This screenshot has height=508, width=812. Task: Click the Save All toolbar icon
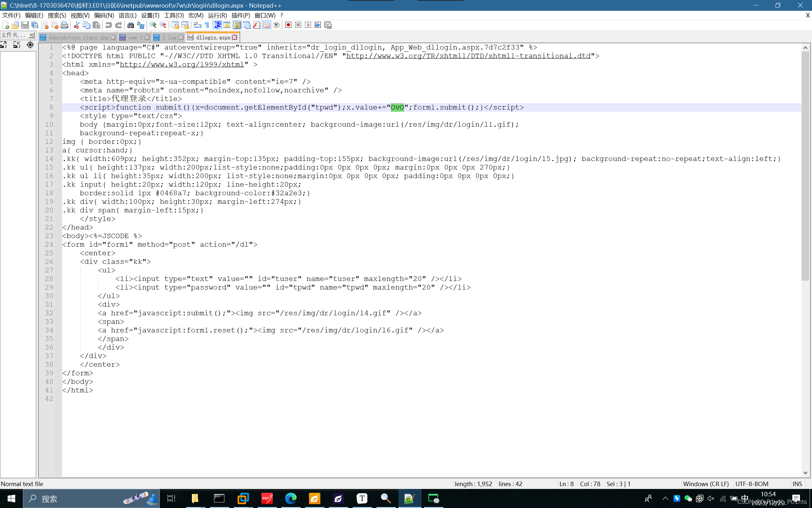point(35,25)
